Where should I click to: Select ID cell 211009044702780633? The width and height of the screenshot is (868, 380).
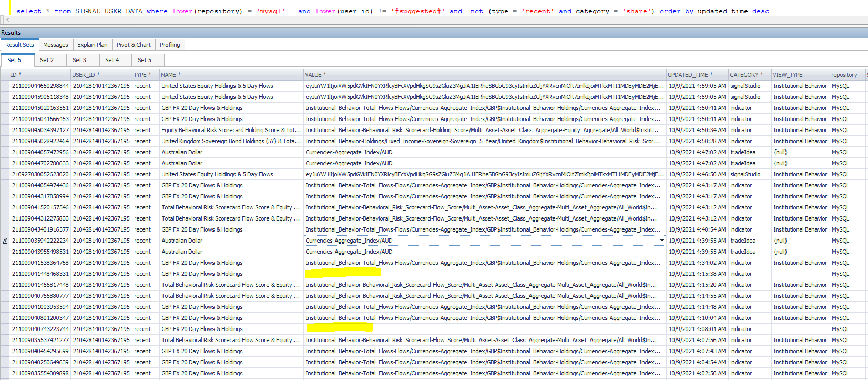pos(40,163)
